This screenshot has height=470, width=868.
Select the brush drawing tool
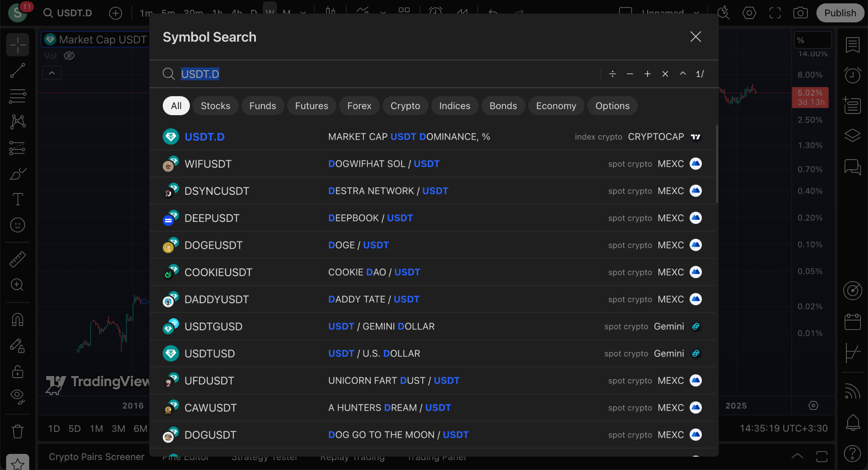pyautogui.click(x=18, y=174)
